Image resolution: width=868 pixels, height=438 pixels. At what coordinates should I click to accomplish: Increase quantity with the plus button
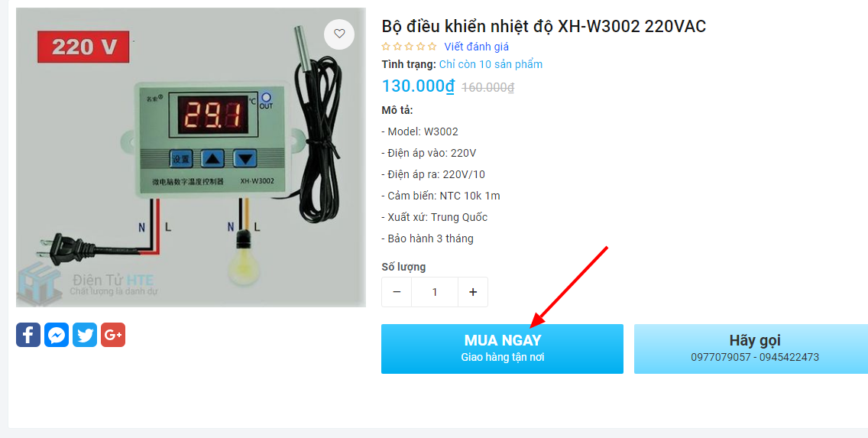tap(473, 292)
